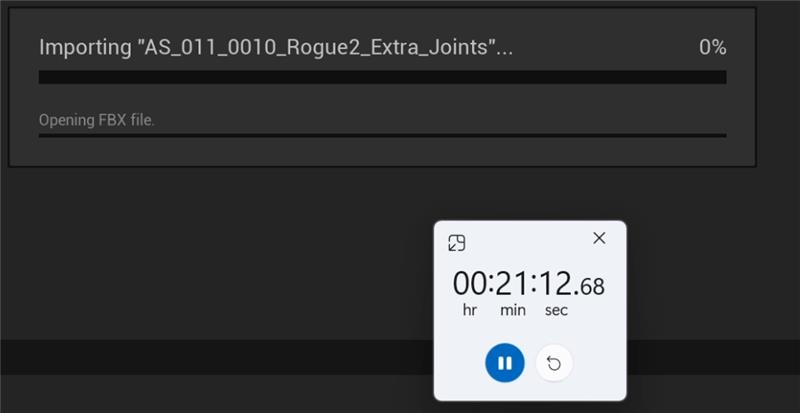Click the colon between hours and minutes

click(491, 285)
